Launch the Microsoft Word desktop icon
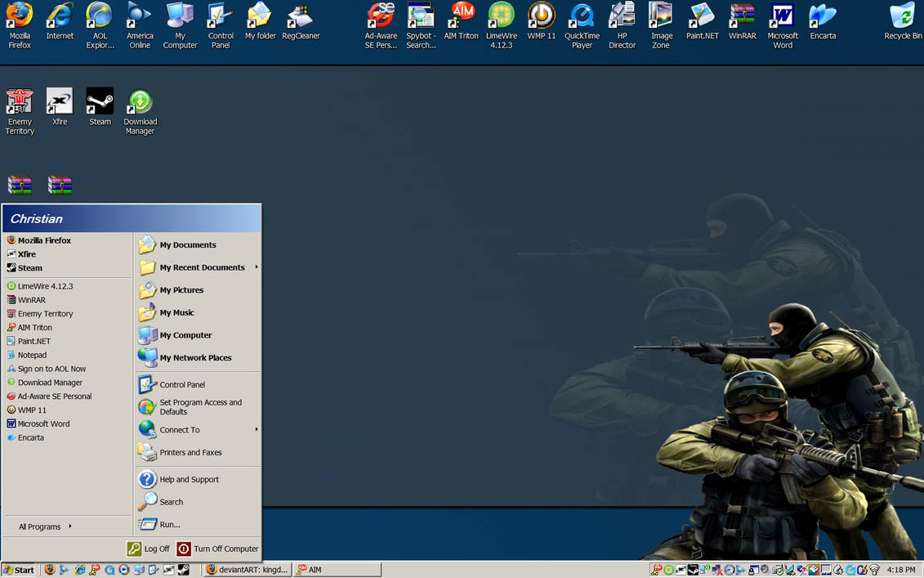Screen dimensions: 924x578 [783, 25]
